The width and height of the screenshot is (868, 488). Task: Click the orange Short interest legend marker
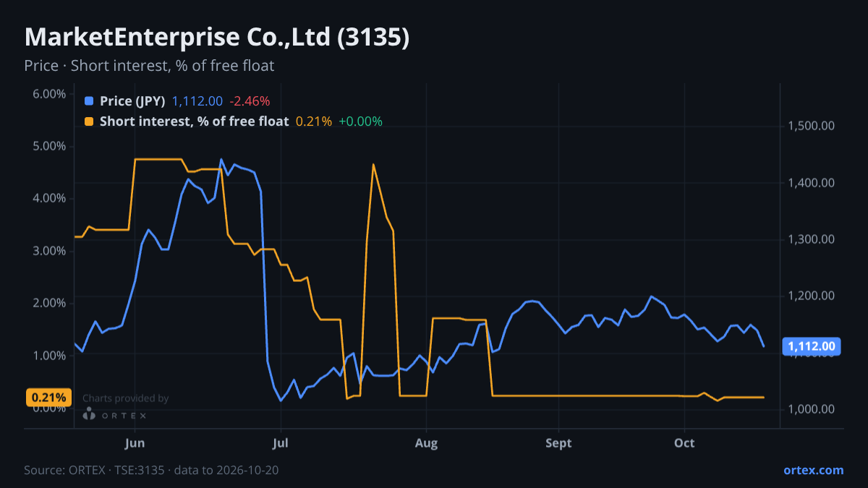89,121
